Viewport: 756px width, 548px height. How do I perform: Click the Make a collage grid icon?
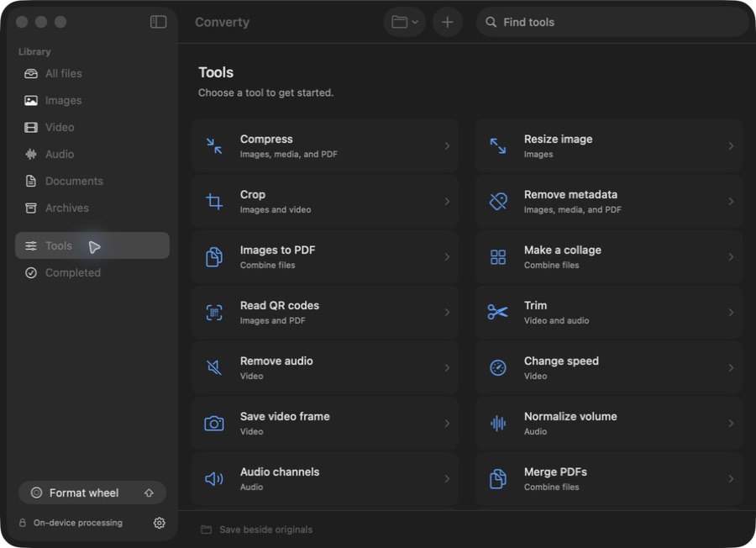click(498, 257)
